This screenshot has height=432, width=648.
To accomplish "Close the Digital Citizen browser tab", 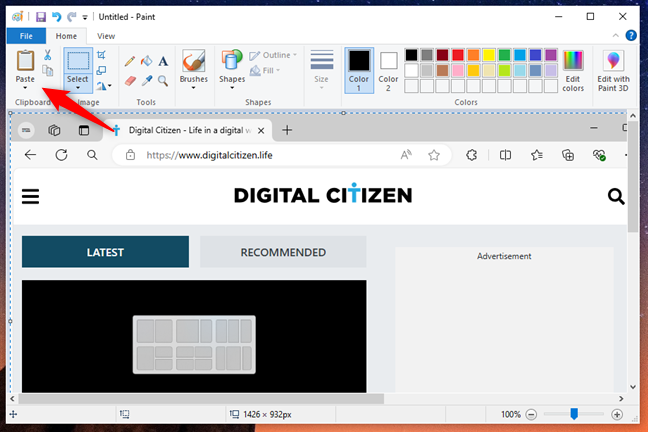I will [x=261, y=131].
